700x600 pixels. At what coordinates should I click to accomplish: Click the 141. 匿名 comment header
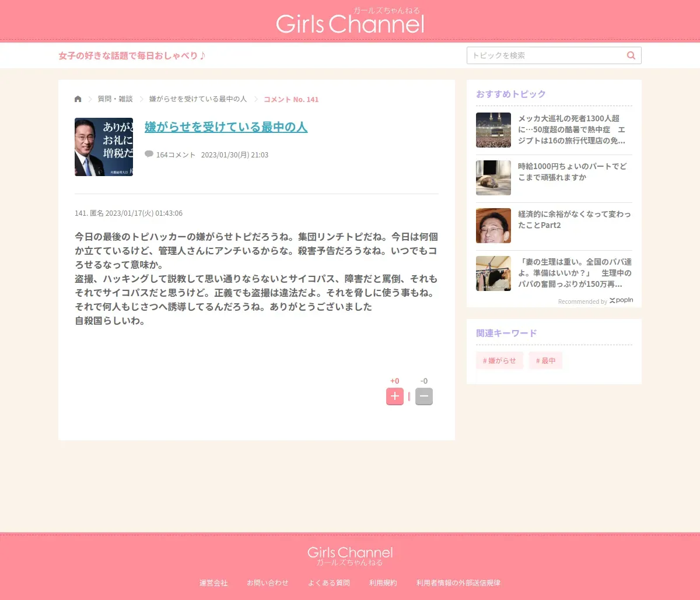click(128, 213)
